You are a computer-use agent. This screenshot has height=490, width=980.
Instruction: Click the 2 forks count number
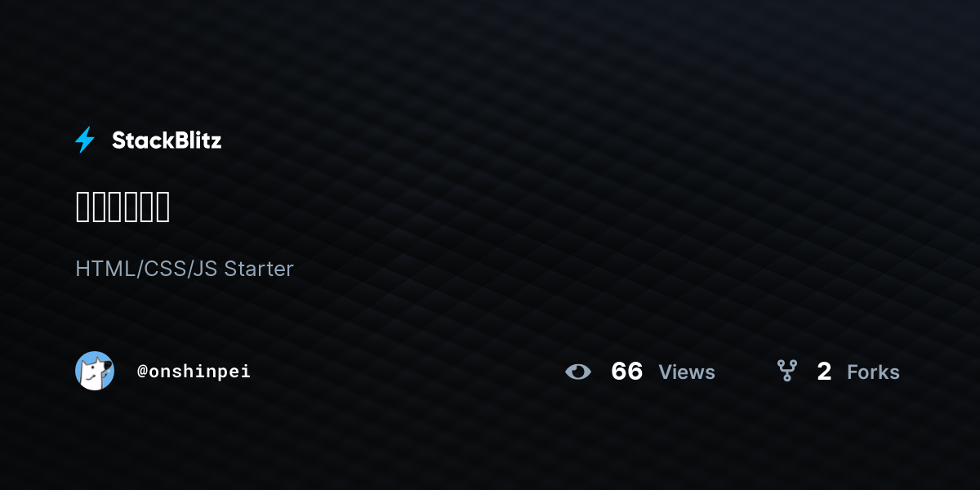click(824, 372)
